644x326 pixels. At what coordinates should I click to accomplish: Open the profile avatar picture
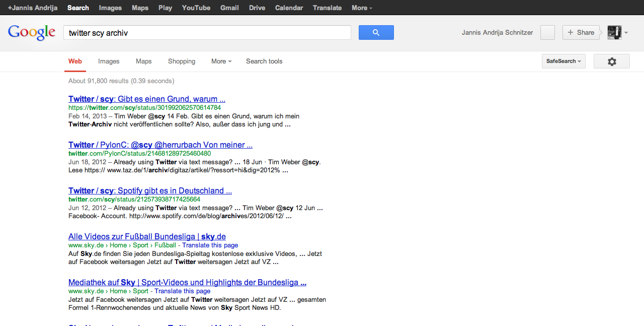point(614,32)
